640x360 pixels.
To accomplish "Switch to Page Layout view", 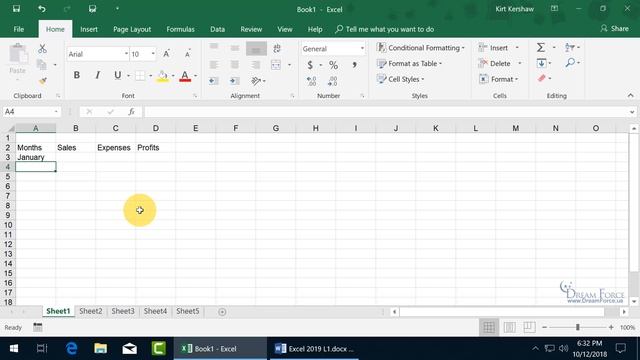I will [509, 327].
